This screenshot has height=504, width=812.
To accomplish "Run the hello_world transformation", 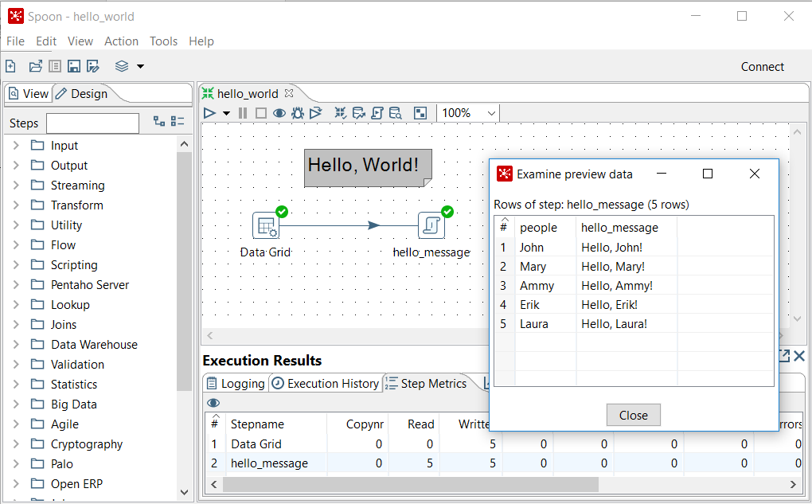I will tap(209, 113).
